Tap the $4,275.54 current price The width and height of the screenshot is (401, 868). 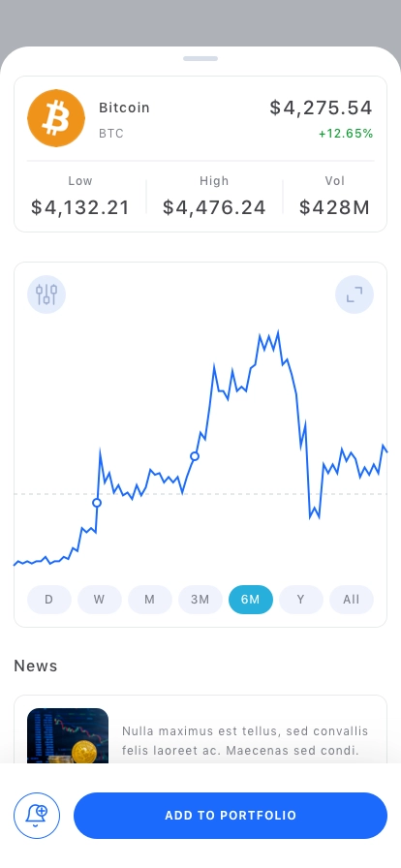(322, 108)
